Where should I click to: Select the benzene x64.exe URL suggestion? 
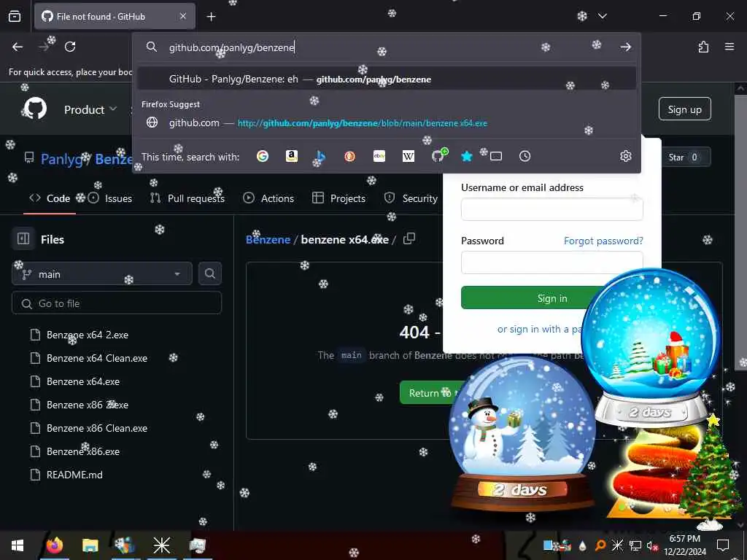pyautogui.click(x=387, y=122)
